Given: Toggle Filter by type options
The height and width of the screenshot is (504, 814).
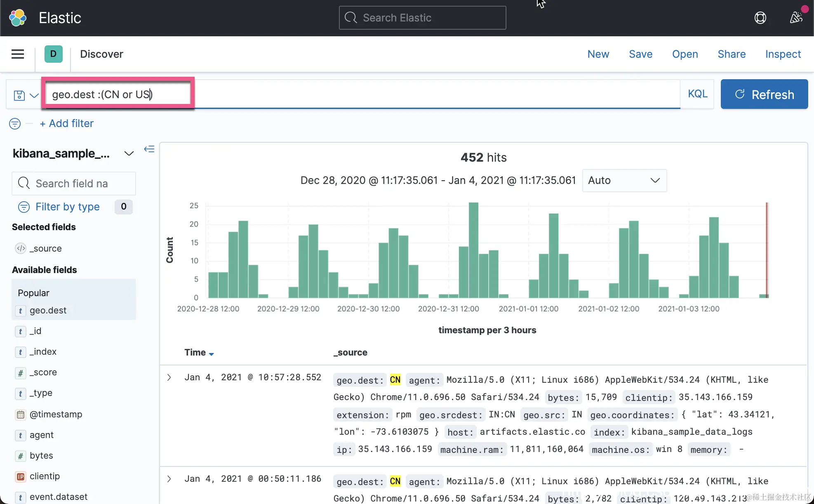Looking at the screenshot, I should pyautogui.click(x=67, y=207).
